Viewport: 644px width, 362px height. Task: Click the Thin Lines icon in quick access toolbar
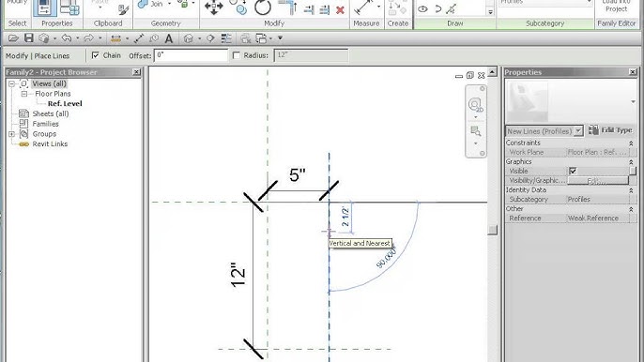coord(226,38)
